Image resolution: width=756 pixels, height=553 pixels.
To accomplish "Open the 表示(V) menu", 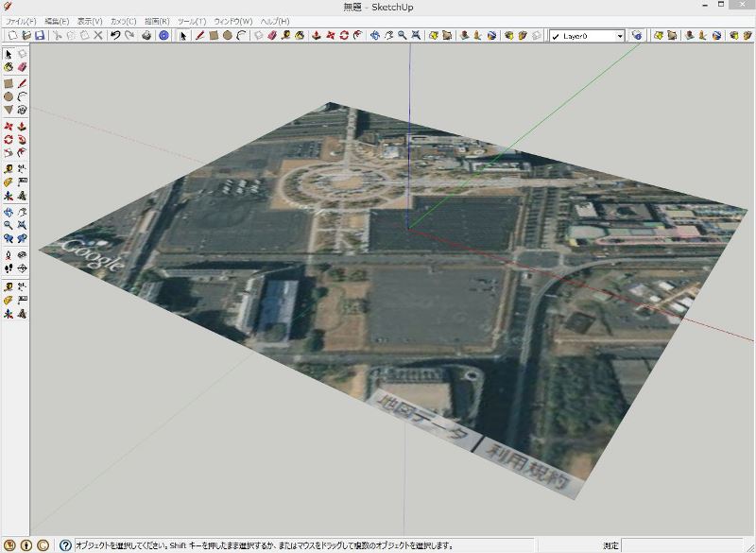I will pos(90,21).
